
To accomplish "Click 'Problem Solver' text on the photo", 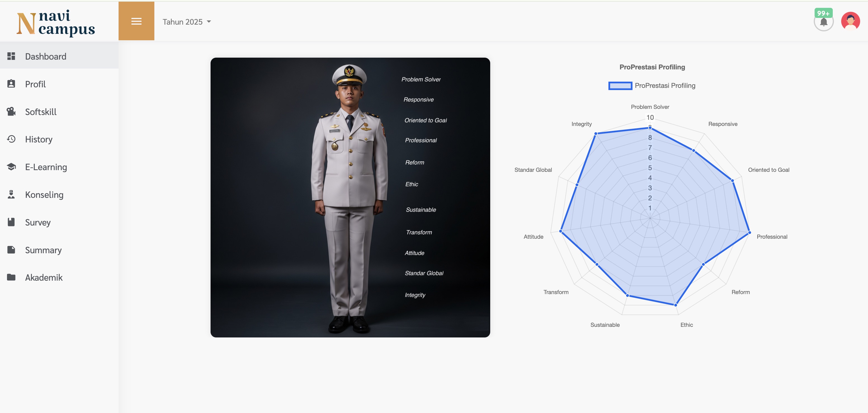I will point(421,79).
